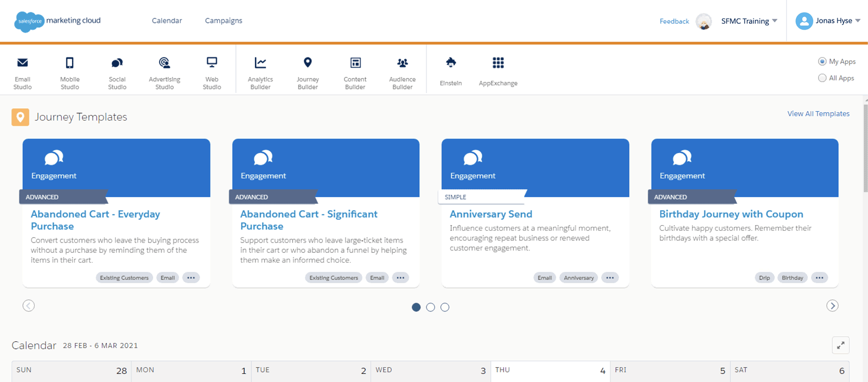The width and height of the screenshot is (868, 382).
Task: Select Saturday 6 calendar column
Action: pyautogui.click(x=789, y=372)
